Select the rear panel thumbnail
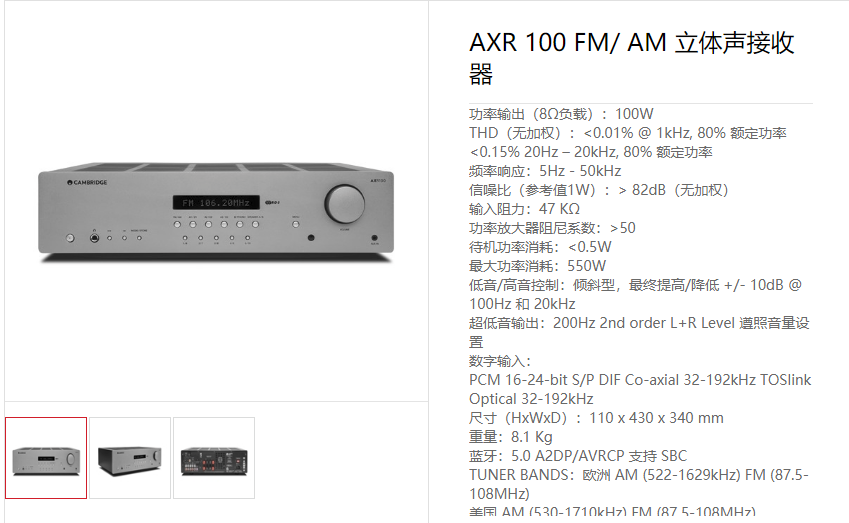Viewport: 849px width, 523px height. [214, 457]
